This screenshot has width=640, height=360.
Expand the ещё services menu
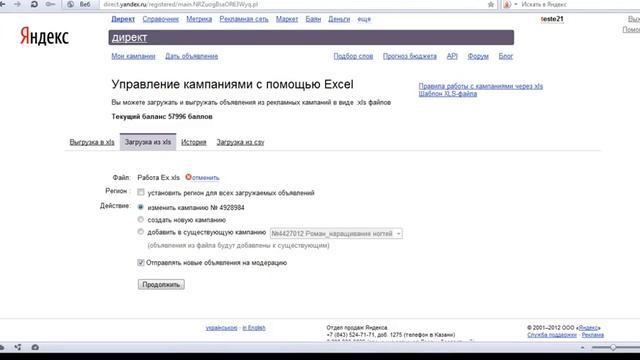point(364,19)
